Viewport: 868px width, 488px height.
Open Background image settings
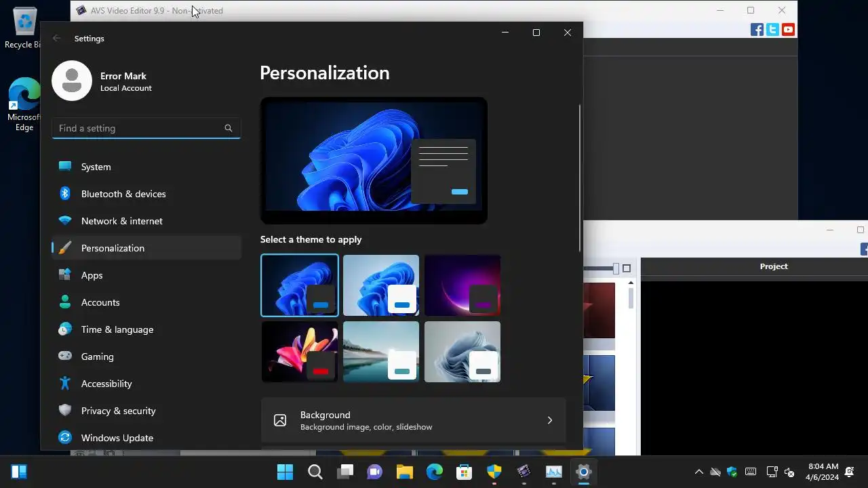(413, 420)
